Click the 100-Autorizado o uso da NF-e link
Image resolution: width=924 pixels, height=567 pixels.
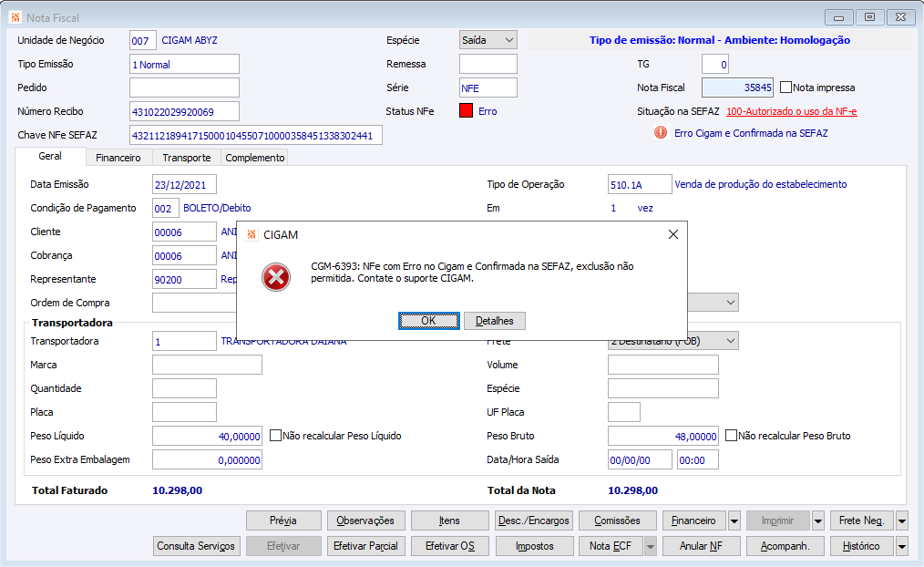[791, 111]
